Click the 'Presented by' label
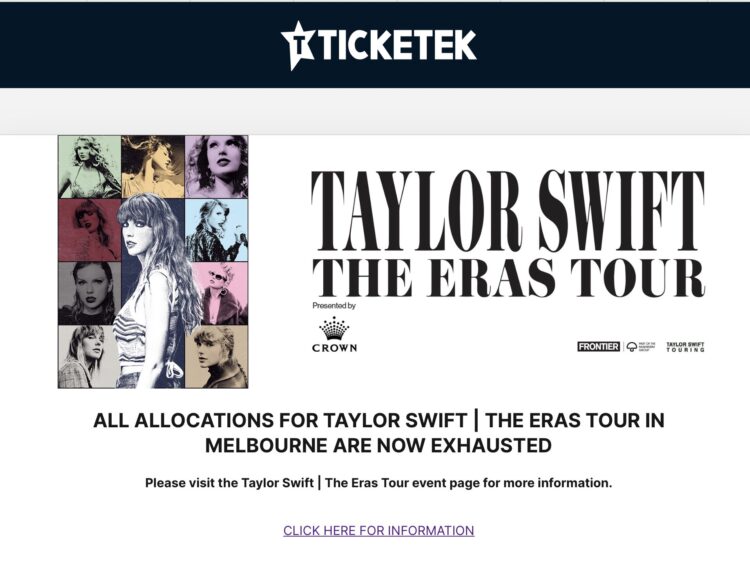The image size is (750, 564). pos(334,306)
